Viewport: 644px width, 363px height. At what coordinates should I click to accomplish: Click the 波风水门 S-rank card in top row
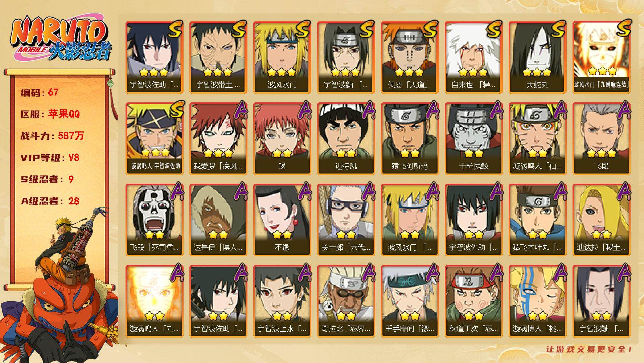(282, 57)
